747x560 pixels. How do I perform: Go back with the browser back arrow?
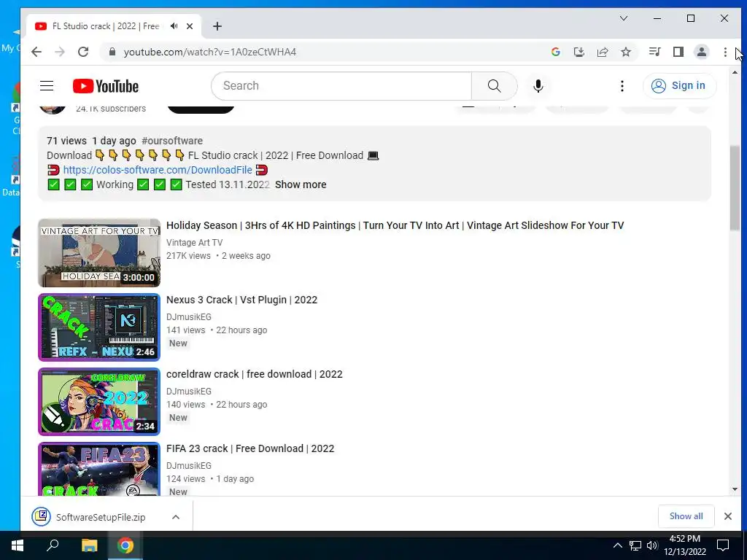point(36,52)
